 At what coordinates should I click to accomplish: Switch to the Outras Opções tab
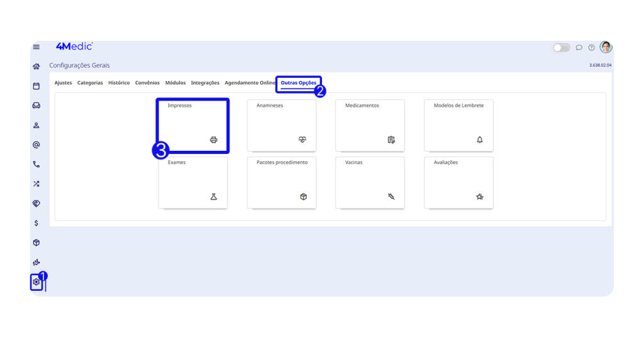click(299, 83)
